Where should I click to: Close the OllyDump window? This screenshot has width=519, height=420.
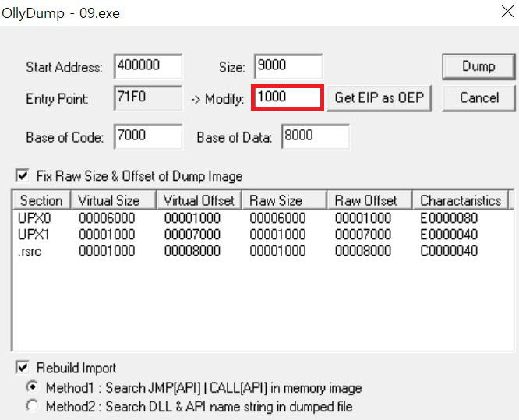point(507,12)
